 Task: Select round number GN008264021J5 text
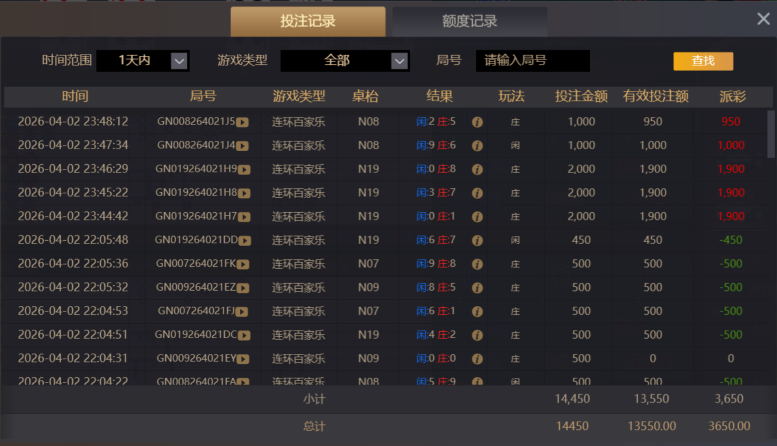196,121
